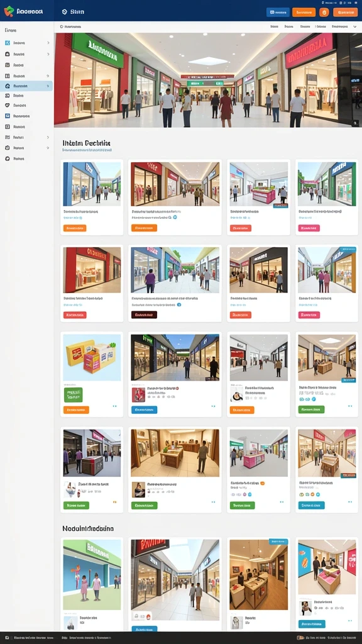Image resolution: width=362 pixels, height=644 pixels.
Task: Click the blue icon of the first sidebar item
Action: (x=7, y=43)
